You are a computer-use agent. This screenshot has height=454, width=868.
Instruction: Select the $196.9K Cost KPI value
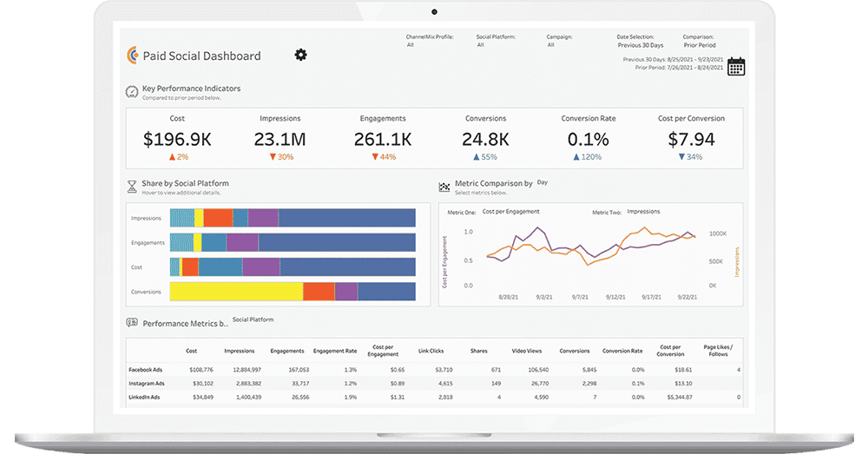pos(177,139)
